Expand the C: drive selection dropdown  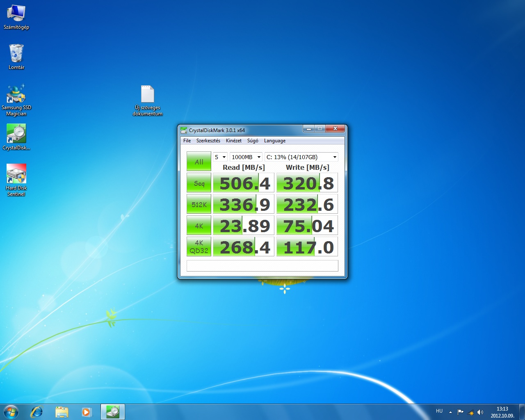pos(301,157)
